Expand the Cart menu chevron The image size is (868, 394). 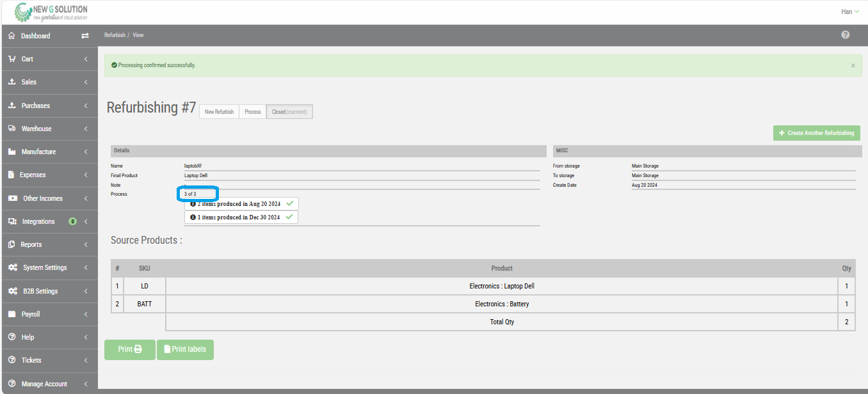(86, 59)
